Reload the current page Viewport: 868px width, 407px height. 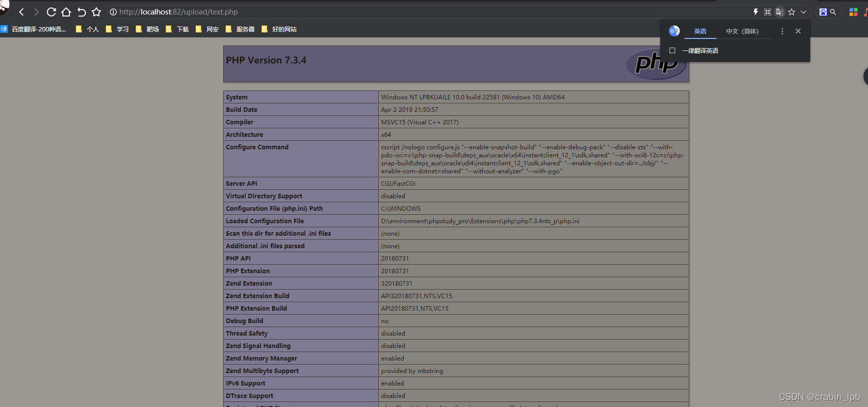pyautogui.click(x=51, y=12)
